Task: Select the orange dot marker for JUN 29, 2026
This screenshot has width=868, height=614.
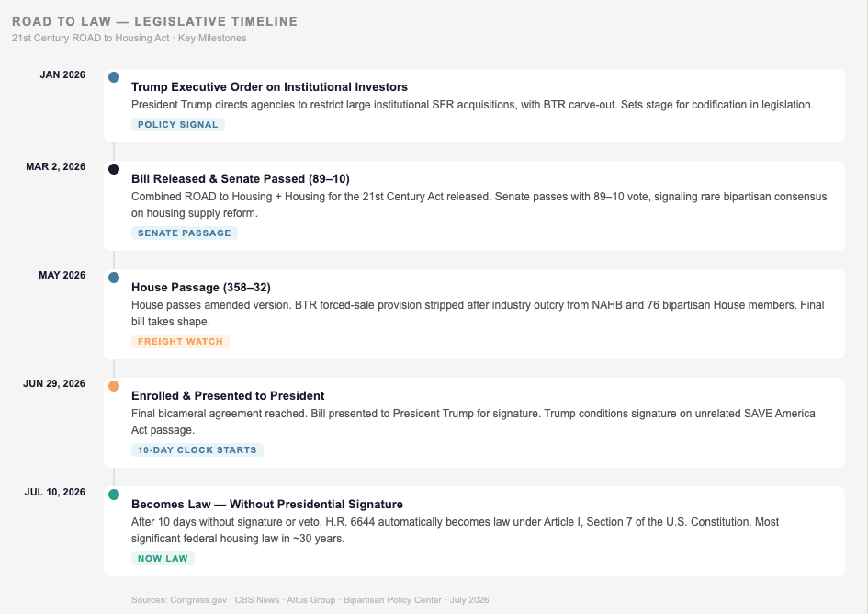Action: (x=114, y=386)
